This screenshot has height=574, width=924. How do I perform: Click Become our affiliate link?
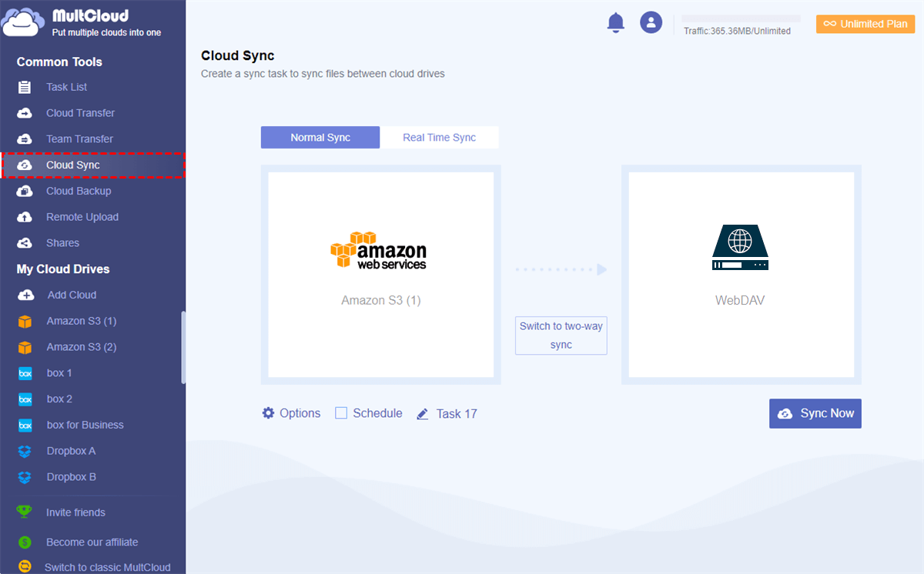coord(92,542)
